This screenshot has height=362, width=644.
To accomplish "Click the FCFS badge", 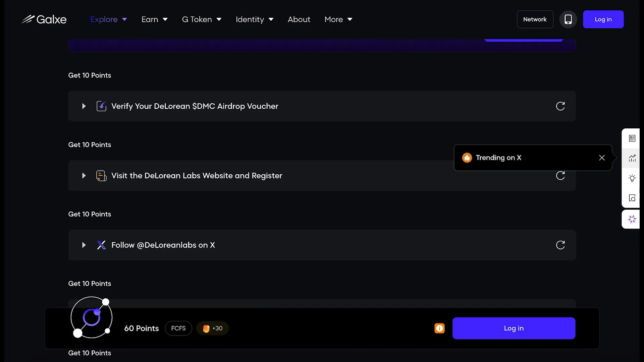I will click(x=178, y=328).
